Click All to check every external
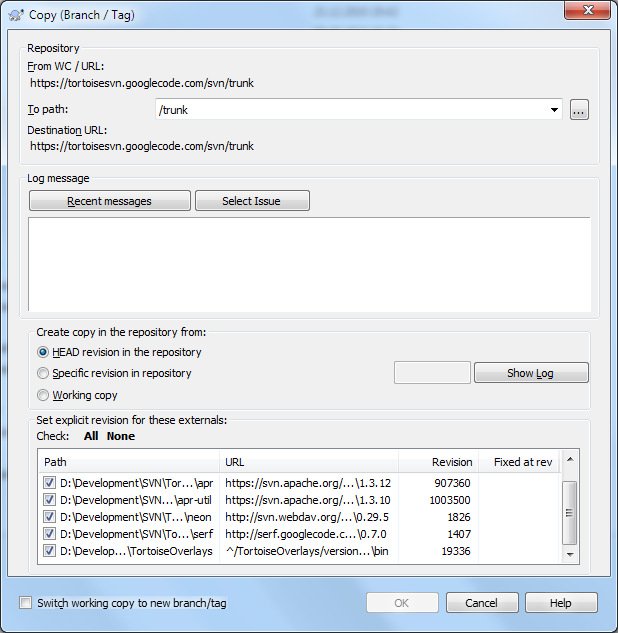 coord(91,436)
